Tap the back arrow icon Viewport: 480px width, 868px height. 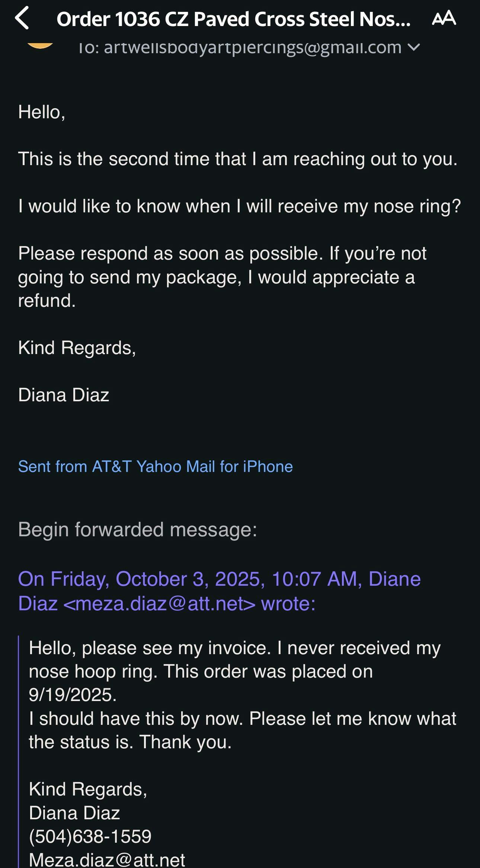22,19
